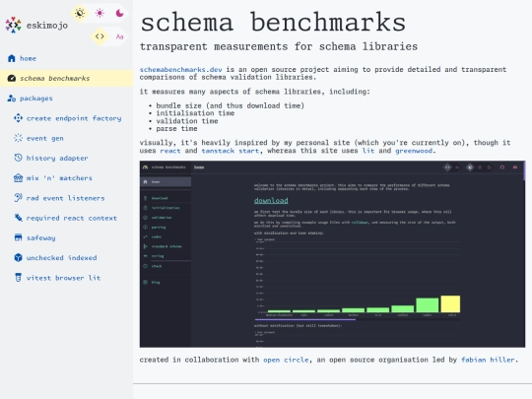The image size is (532, 399).
Task: Click the event gen sparkle icon
Action: (x=18, y=138)
